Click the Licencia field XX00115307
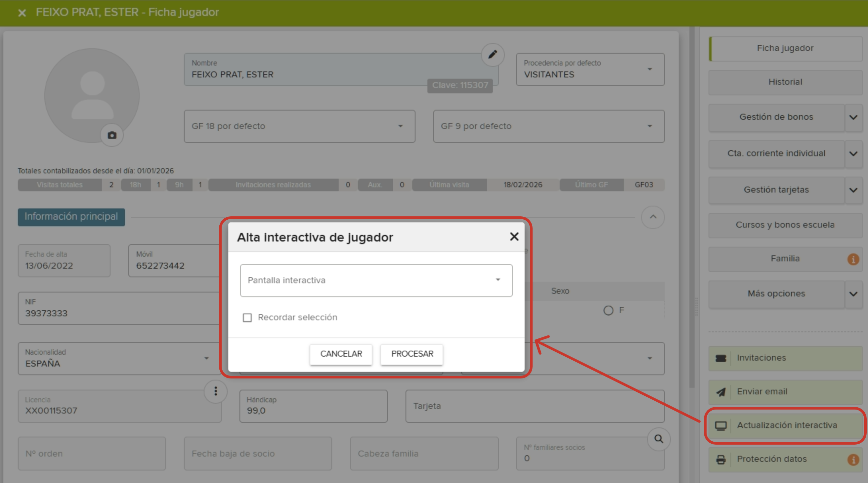Screen dimensions: 868x483 (119, 407)
